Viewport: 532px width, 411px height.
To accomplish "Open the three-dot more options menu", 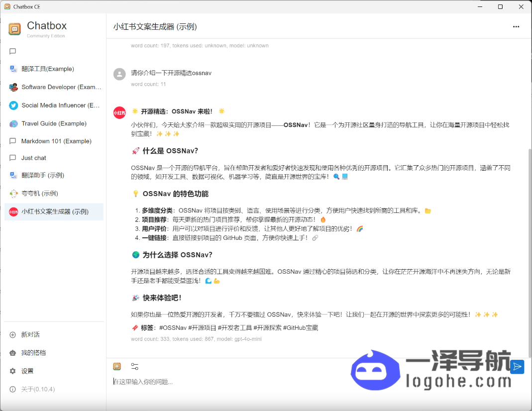I will [516, 26].
